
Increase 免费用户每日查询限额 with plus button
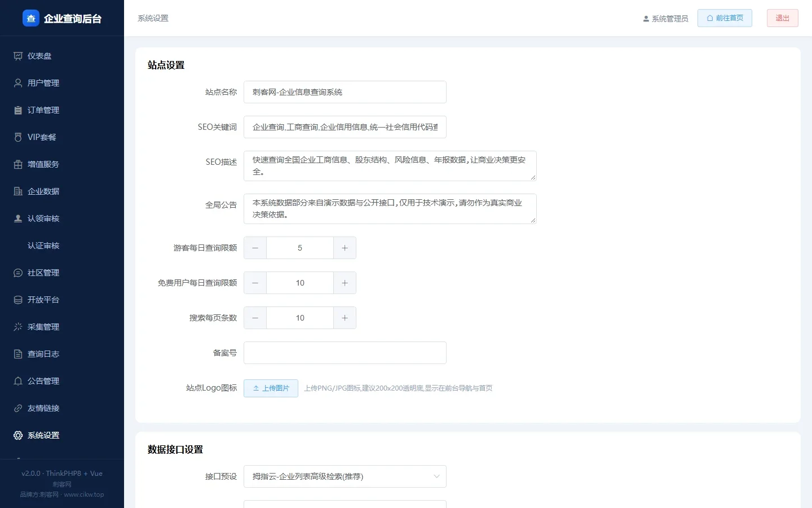(x=345, y=283)
